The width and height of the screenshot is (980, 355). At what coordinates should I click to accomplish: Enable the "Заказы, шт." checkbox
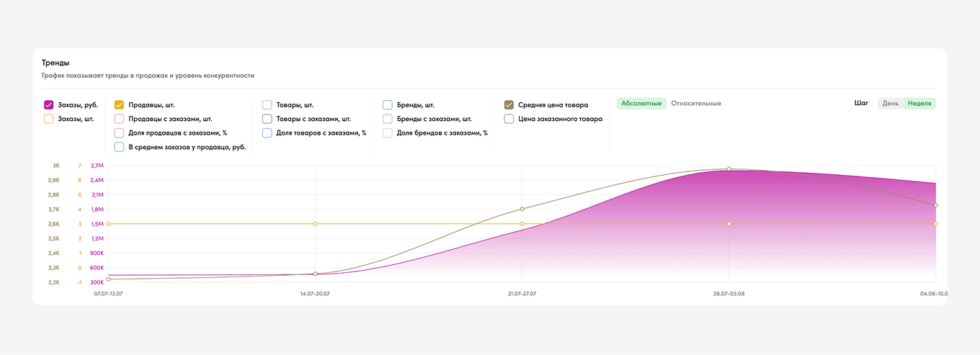(49, 119)
